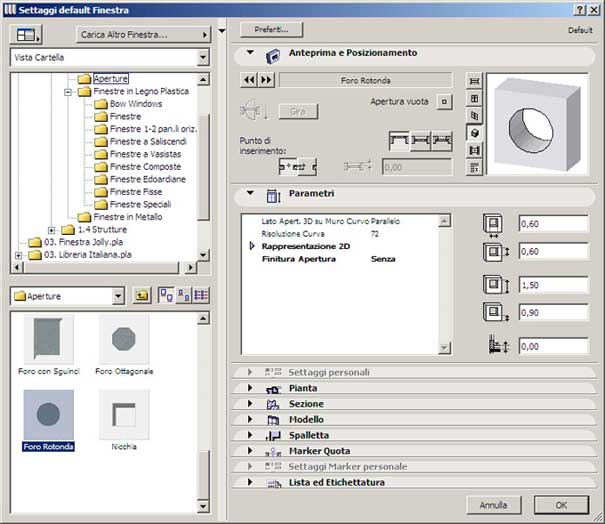Screen dimensions: 605x524
Task: Select the 3D shaded preview icon
Action: pyautogui.click(x=474, y=132)
